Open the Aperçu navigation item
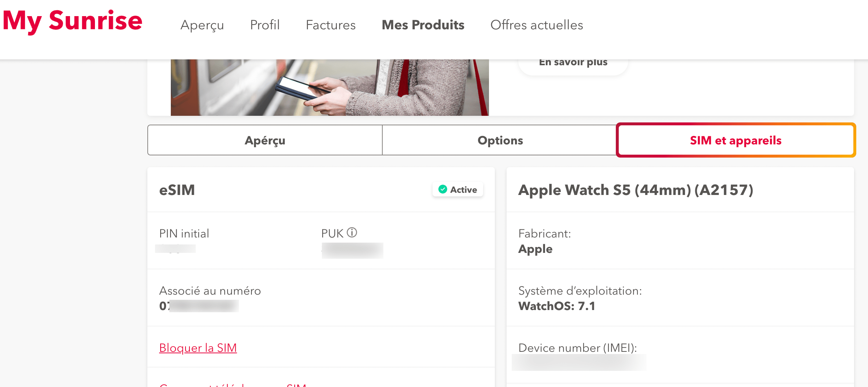 point(202,25)
